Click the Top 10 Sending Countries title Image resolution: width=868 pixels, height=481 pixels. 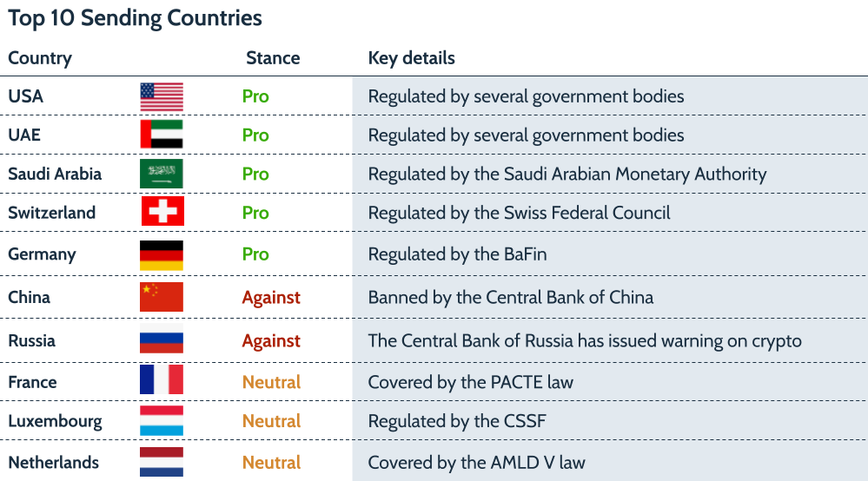(x=135, y=17)
